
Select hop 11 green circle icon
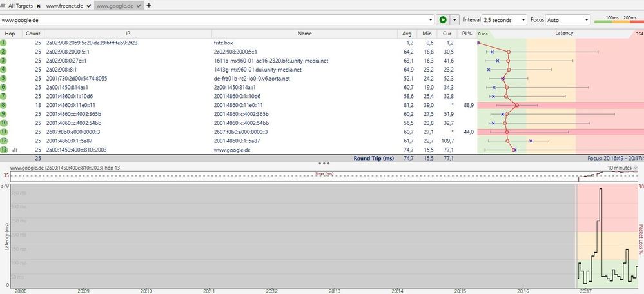(3, 132)
